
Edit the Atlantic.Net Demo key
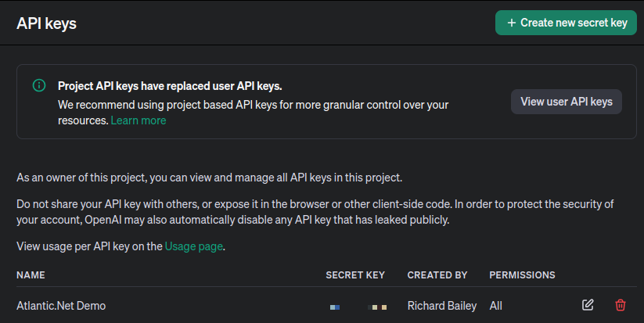click(x=588, y=305)
